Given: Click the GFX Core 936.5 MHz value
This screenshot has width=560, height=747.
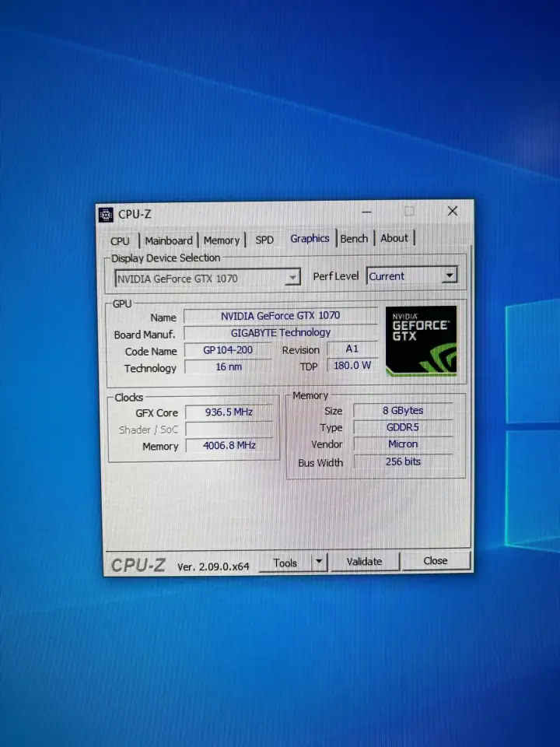Looking at the screenshot, I should coord(229,412).
